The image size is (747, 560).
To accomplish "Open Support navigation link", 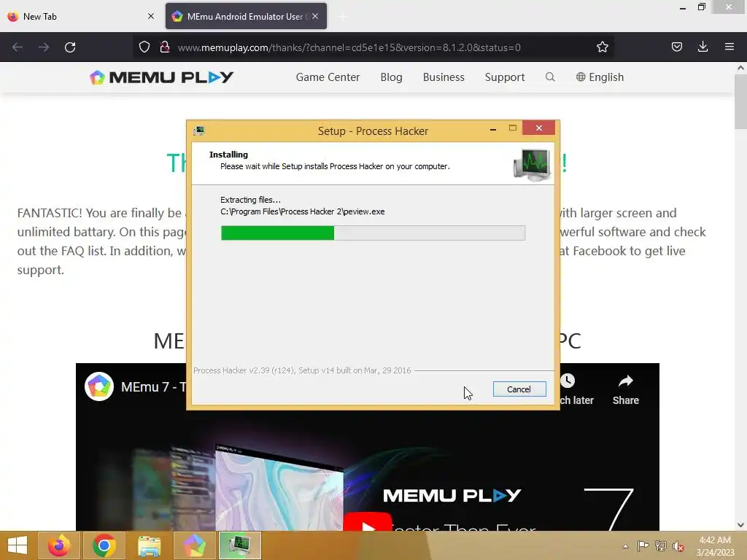I will pos(505,77).
